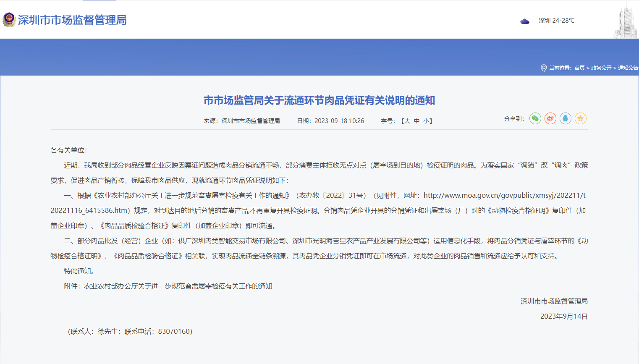Click the 字号： label
Image resolution: width=639 pixels, height=364 pixels.
click(388, 121)
